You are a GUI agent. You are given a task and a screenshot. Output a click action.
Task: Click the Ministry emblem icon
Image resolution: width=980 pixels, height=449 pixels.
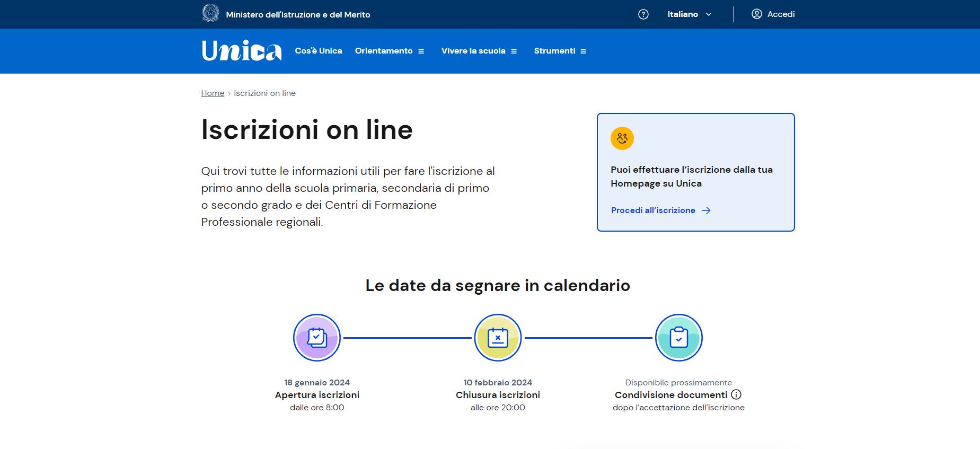click(x=210, y=13)
